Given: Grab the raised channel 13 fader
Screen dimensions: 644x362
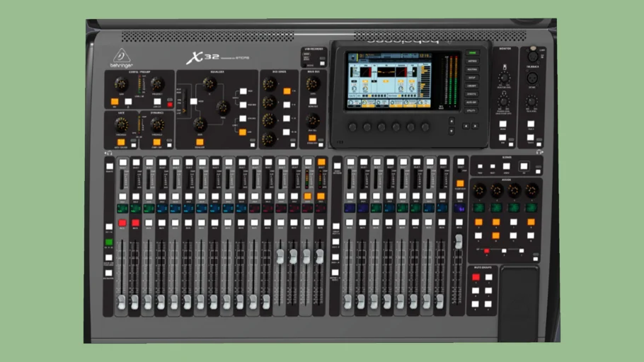Looking at the screenshot, I should [280, 257].
